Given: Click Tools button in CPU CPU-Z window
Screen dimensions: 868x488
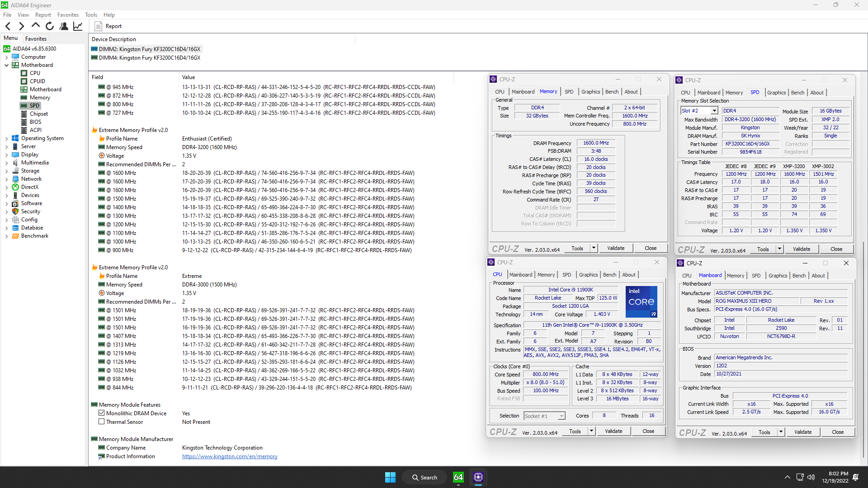Looking at the screenshot, I should (575, 431).
